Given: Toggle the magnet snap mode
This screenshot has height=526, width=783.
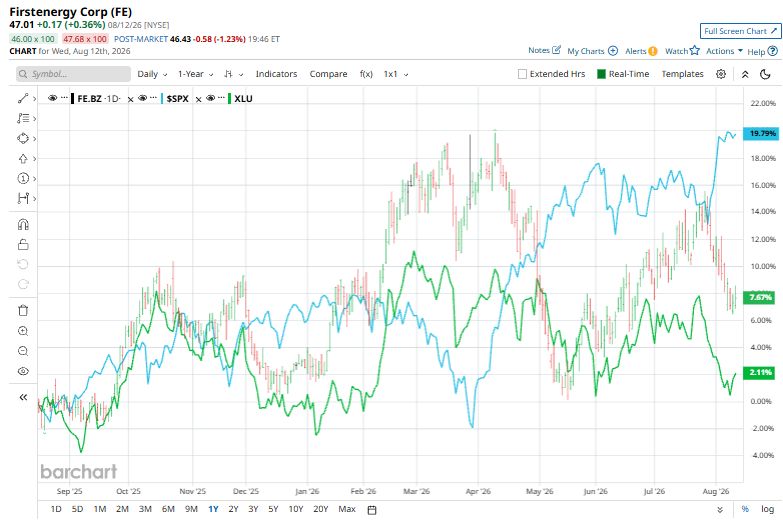Looking at the screenshot, I should [x=23, y=224].
